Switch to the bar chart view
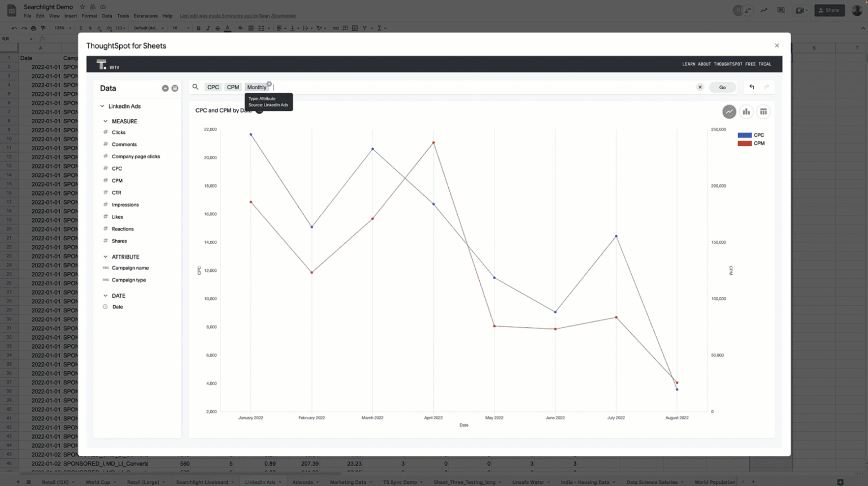 [746, 112]
